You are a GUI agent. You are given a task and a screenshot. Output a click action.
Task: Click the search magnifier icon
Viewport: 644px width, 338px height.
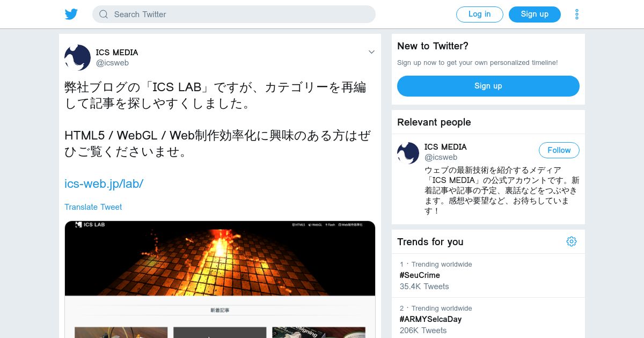[x=104, y=14]
